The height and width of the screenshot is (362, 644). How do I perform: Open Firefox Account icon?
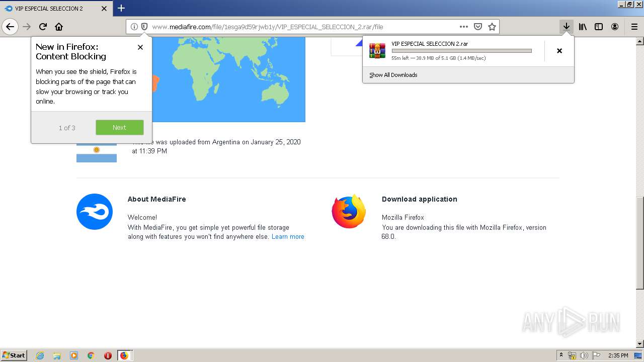point(615,27)
